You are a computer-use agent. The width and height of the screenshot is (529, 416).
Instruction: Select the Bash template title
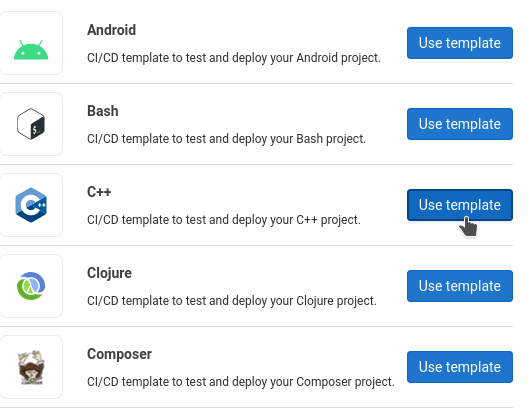(x=103, y=111)
